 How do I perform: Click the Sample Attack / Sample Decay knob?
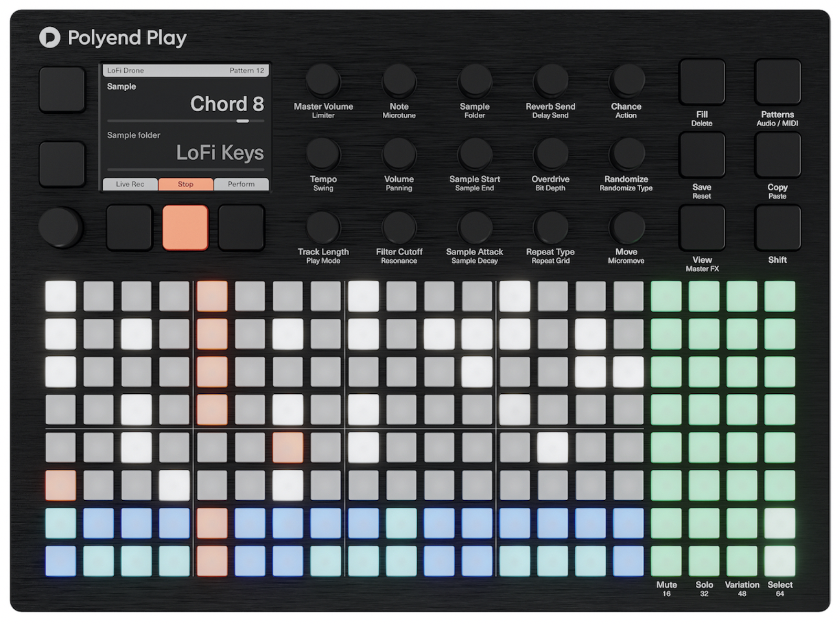tap(475, 227)
